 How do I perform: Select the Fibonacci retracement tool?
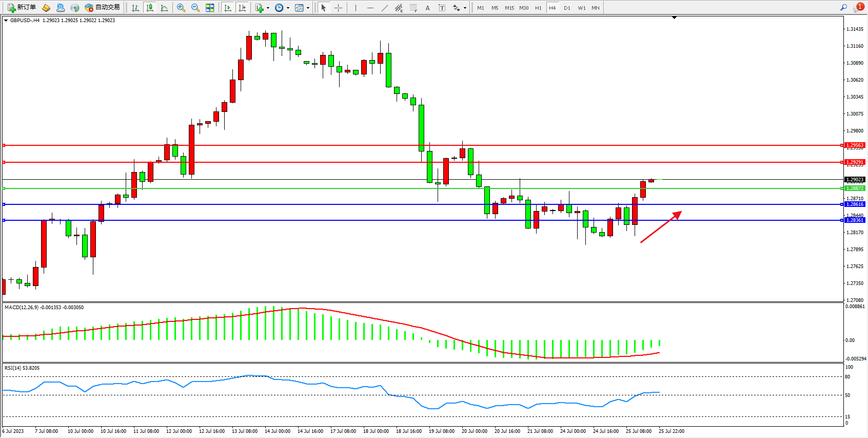point(413,8)
